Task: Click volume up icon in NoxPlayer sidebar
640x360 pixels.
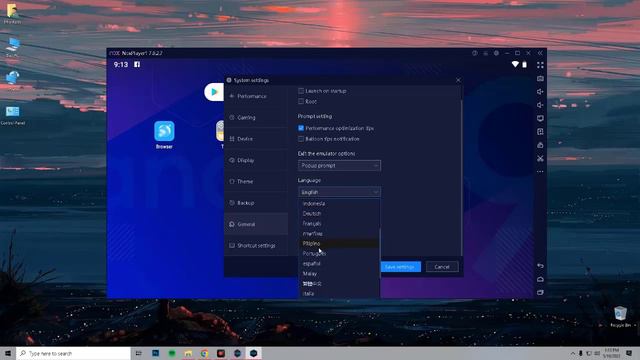Action: (x=540, y=92)
